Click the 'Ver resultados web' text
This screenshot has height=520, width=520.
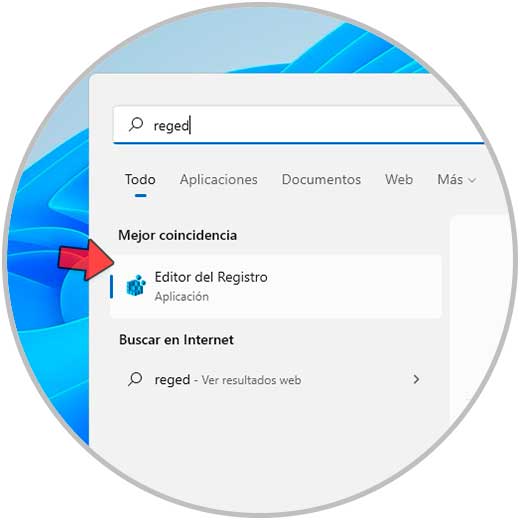point(251,380)
